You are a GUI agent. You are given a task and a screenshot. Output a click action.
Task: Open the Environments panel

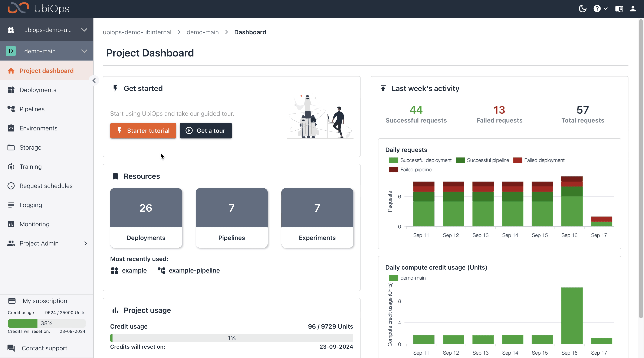tap(39, 128)
